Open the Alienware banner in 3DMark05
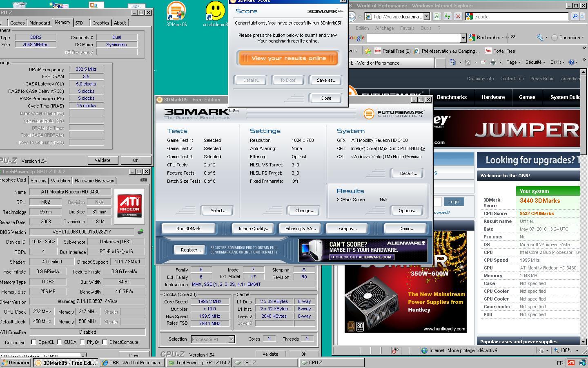 pyautogui.click(x=363, y=250)
